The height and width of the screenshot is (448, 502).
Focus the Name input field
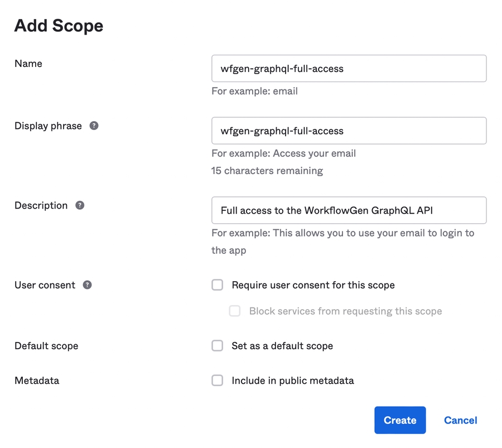tap(349, 69)
